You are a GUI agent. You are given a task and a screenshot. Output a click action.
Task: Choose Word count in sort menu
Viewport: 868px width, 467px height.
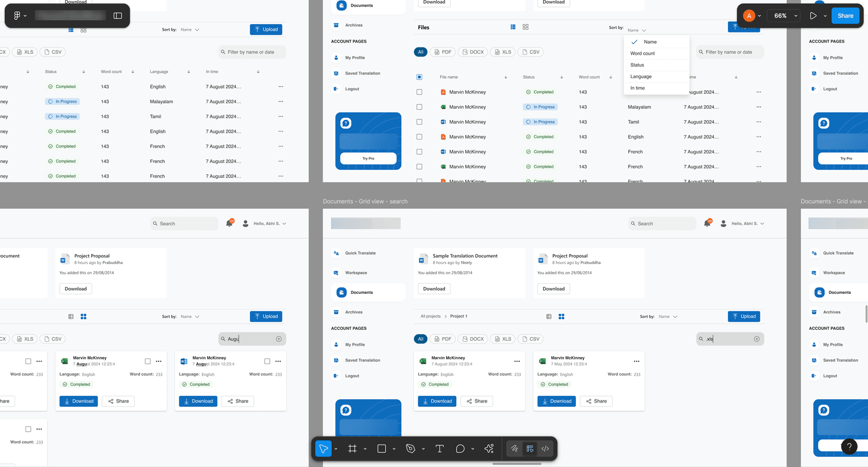[x=642, y=53]
